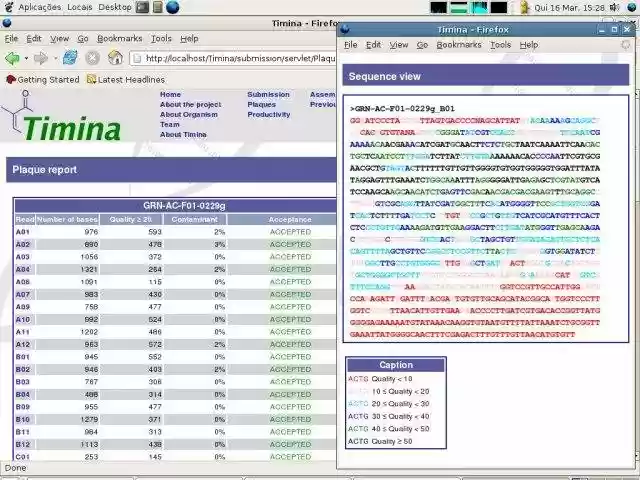Open Bookmarks menu in main Timina window
Viewport: 640px width, 480px height.
click(120, 38)
